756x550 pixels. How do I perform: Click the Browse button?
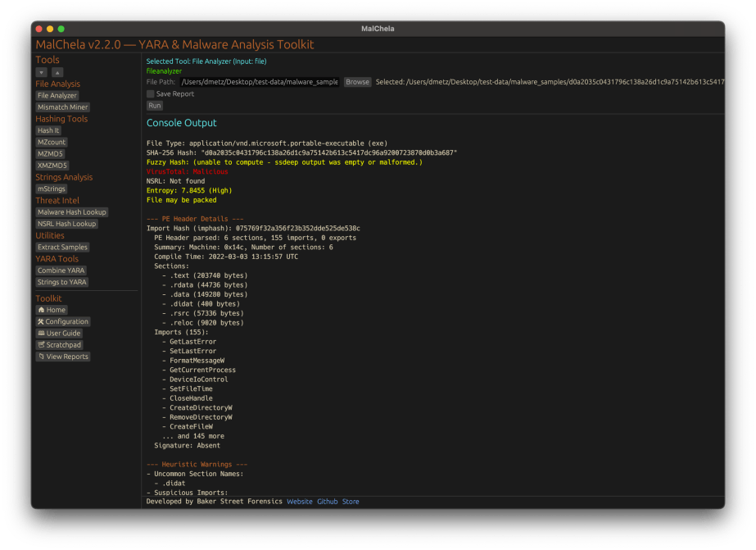(x=357, y=82)
